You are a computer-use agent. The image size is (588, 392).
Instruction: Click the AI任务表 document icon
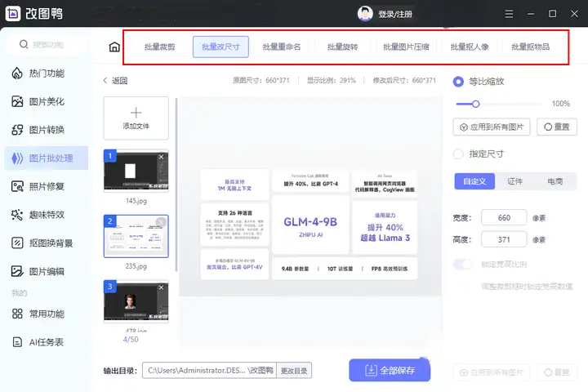[x=17, y=341]
